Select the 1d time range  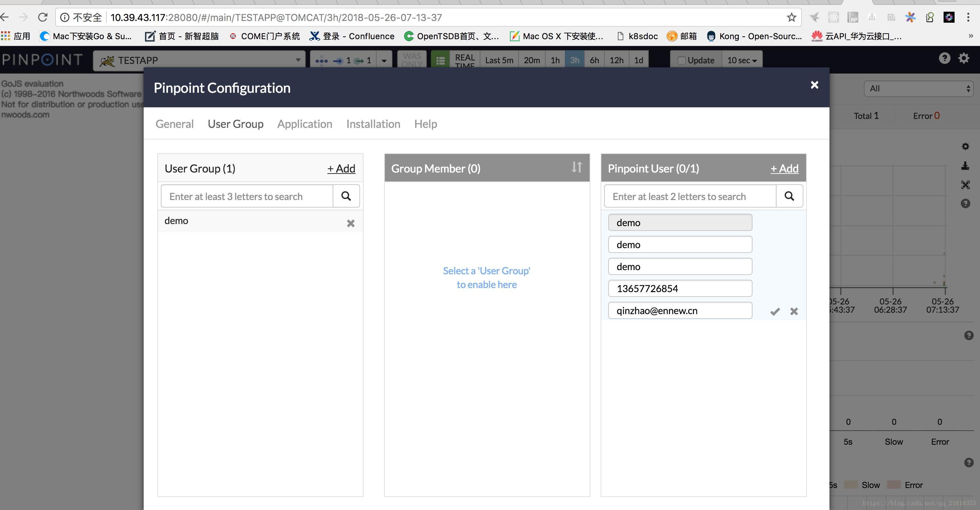click(638, 60)
